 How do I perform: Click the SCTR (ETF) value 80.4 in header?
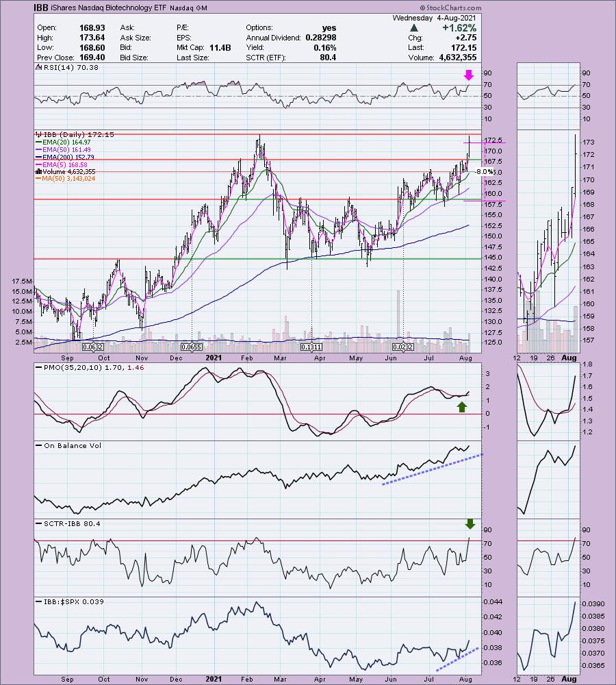328,58
